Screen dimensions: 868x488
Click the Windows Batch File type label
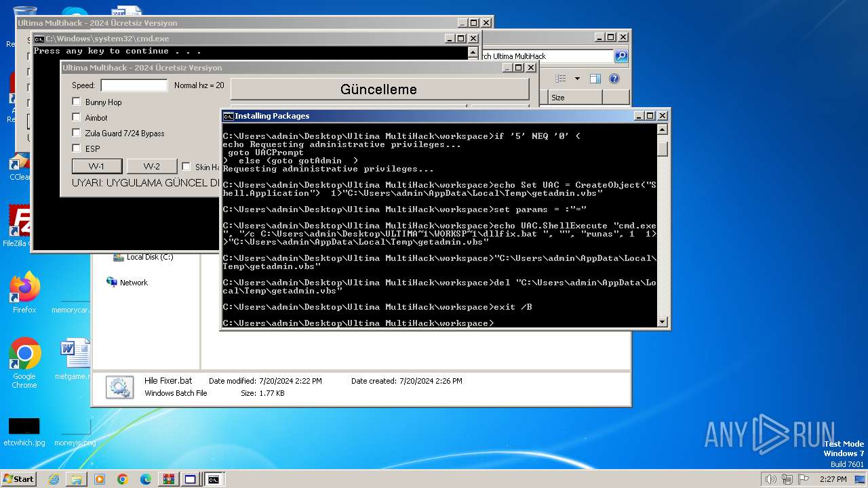pos(176,393)
